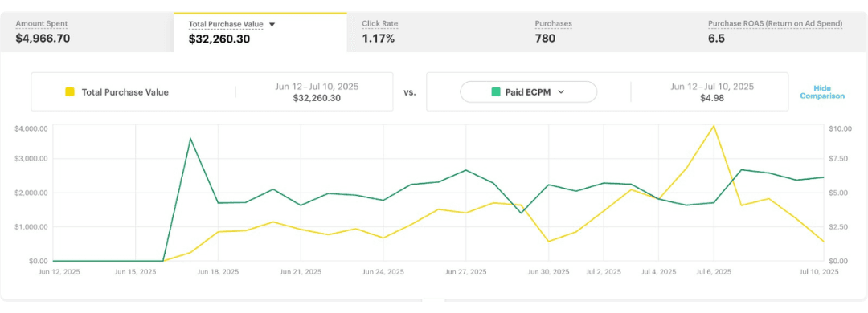Select the Click Rate metric tab

[433, 32]
